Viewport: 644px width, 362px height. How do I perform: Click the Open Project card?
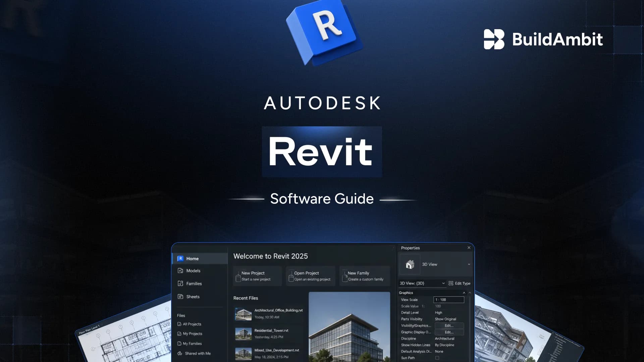[311, 276]
